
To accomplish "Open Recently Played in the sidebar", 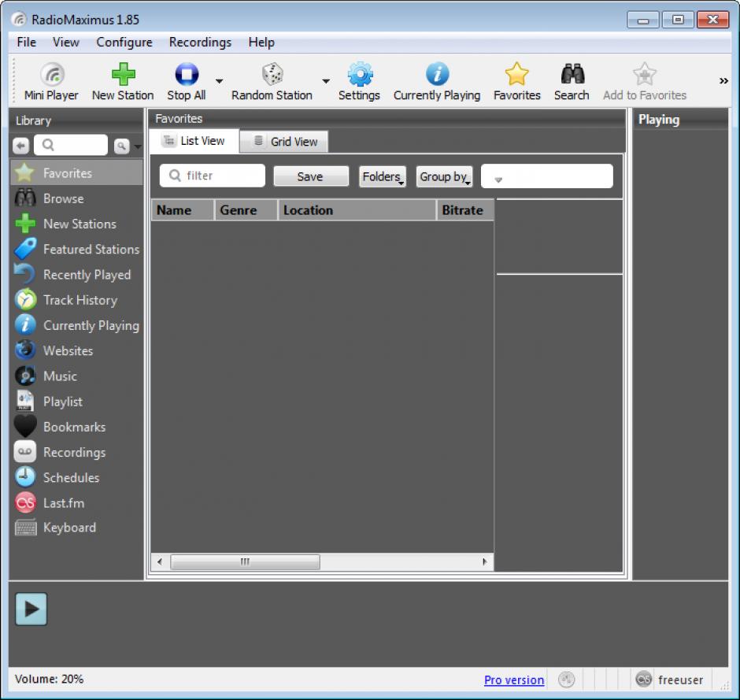I will (x=76, y=275).
